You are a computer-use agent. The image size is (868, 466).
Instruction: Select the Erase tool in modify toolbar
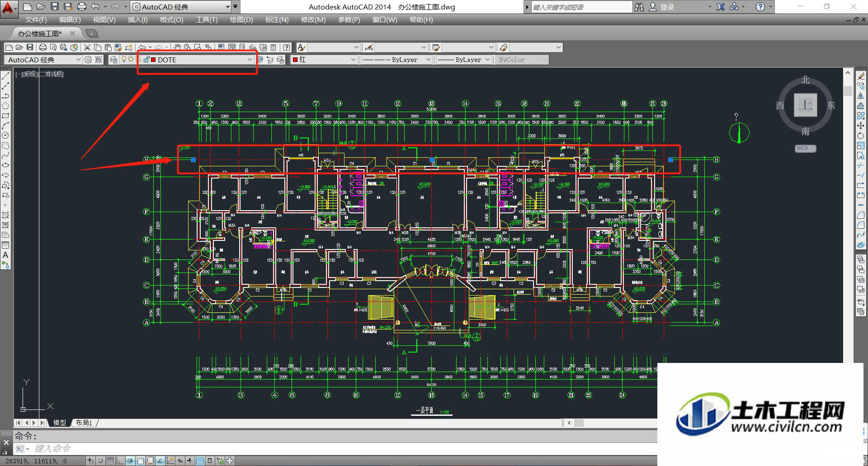pos(861,76)
